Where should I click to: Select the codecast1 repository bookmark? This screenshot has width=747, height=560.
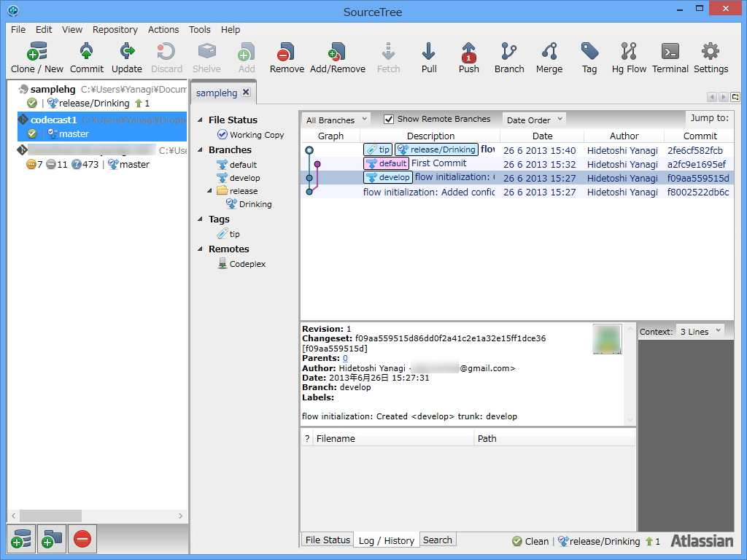pyautogui.click(x=102, y=126)
